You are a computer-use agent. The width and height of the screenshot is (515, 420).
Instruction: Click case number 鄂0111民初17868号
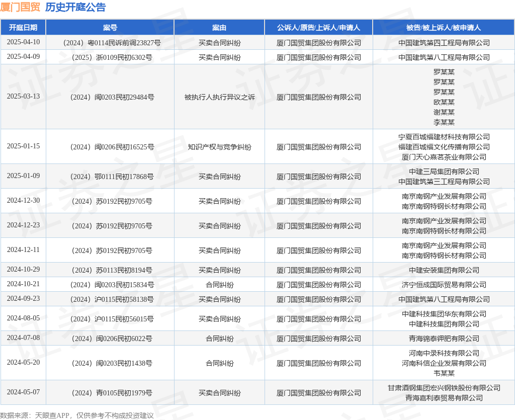(112, 177)
